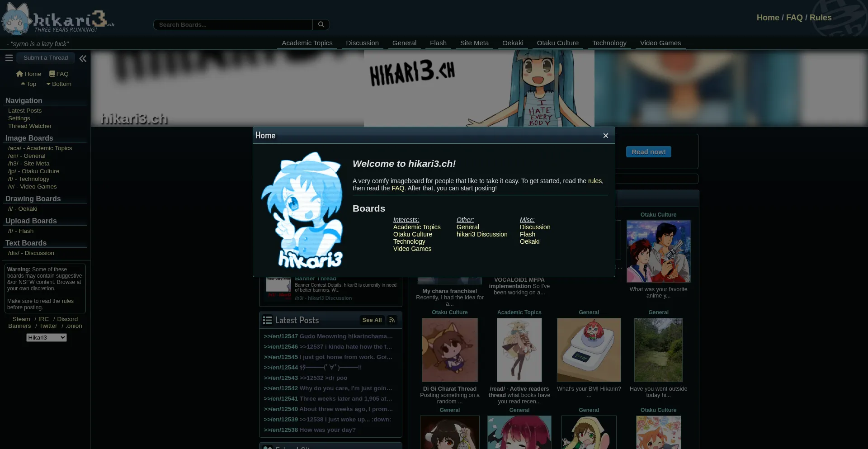
Task: Select Oekaki under Misc in dialog
Action: tap(529, 241)
